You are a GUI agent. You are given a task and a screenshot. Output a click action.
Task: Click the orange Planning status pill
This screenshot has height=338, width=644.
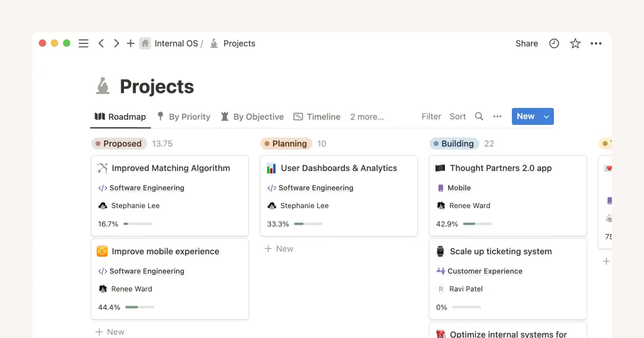(287, 143)
